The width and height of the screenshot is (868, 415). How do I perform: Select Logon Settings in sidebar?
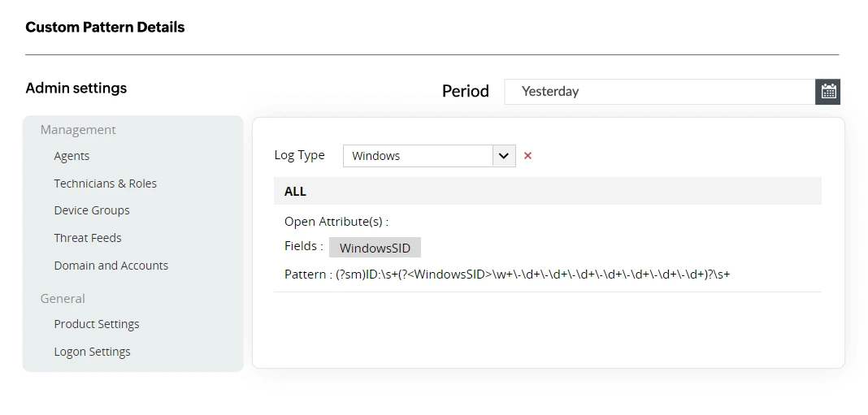click(92, 352)
